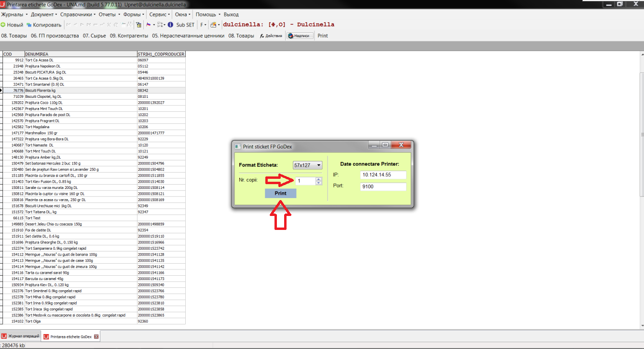Open the Справочники menu
This screenshot has height=349, width=644.
coord(78,14)
